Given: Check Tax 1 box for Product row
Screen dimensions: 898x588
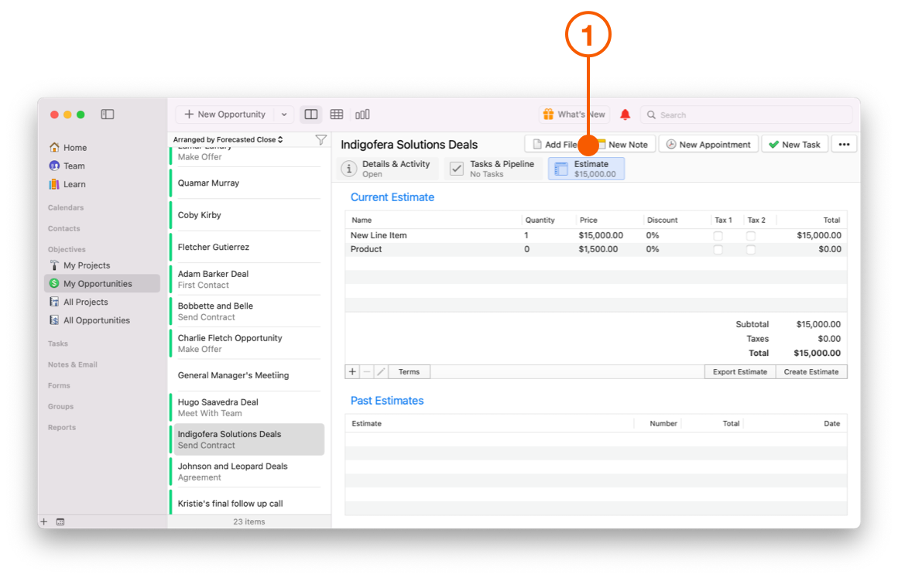Looking at the screenshot, I should click(x=718, y=250).
